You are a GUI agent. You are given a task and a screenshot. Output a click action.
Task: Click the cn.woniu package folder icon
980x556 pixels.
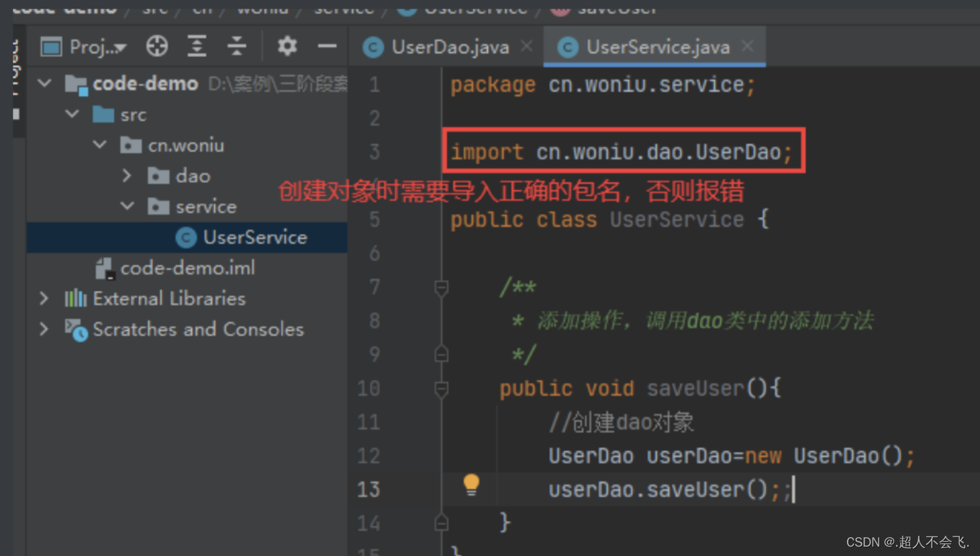click(131, 144)
